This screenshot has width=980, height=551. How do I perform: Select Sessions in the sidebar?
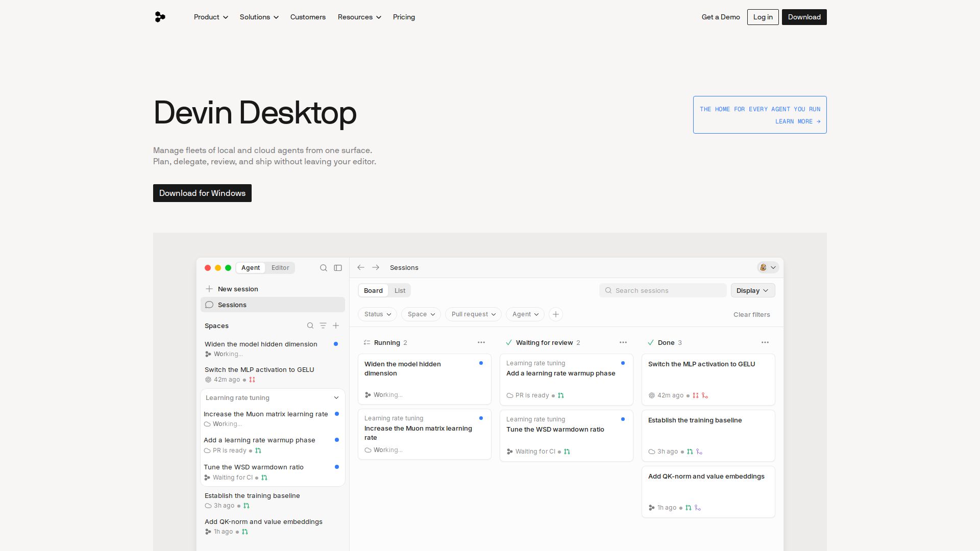pos(273,305)
